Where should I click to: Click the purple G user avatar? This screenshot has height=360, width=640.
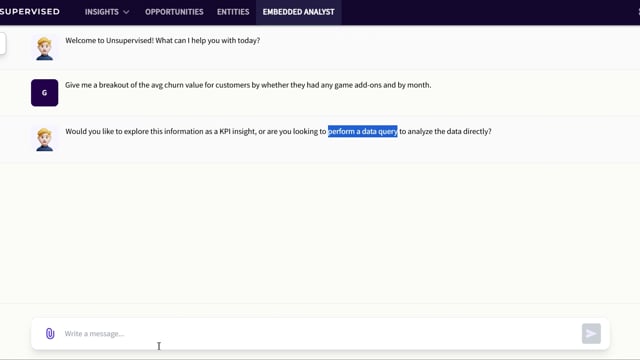pos(44,93)
